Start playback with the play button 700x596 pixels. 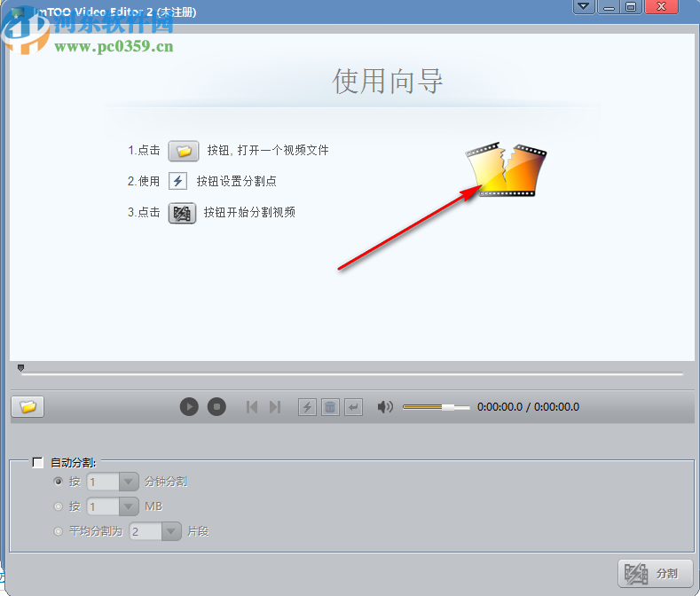pos(189,407)
